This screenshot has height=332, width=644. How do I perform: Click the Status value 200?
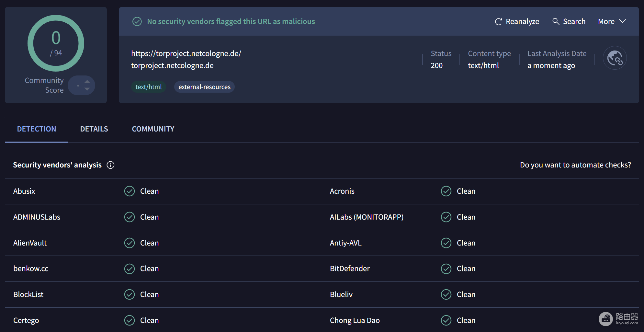tap(436, 65)
